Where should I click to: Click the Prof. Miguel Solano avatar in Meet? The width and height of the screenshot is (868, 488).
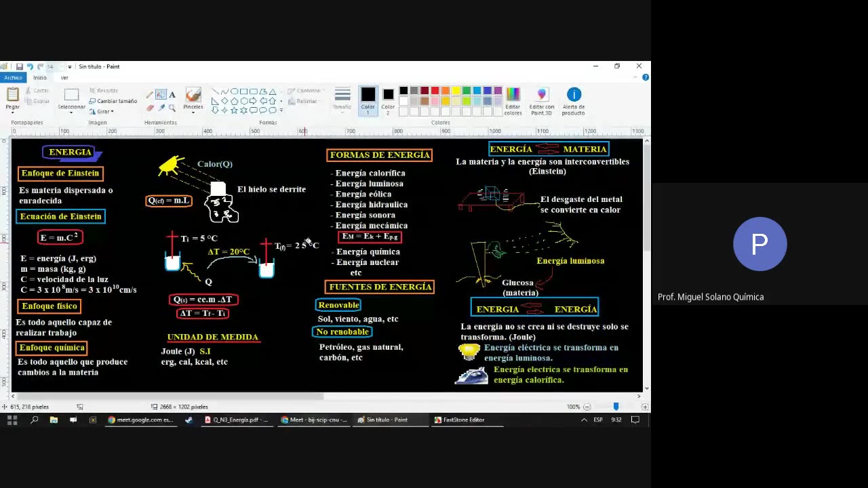click(759, 244)
